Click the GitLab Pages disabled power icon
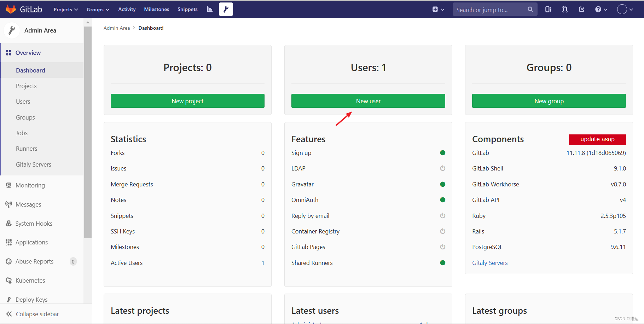The image size is (644, 324). [x=442, y=247]
